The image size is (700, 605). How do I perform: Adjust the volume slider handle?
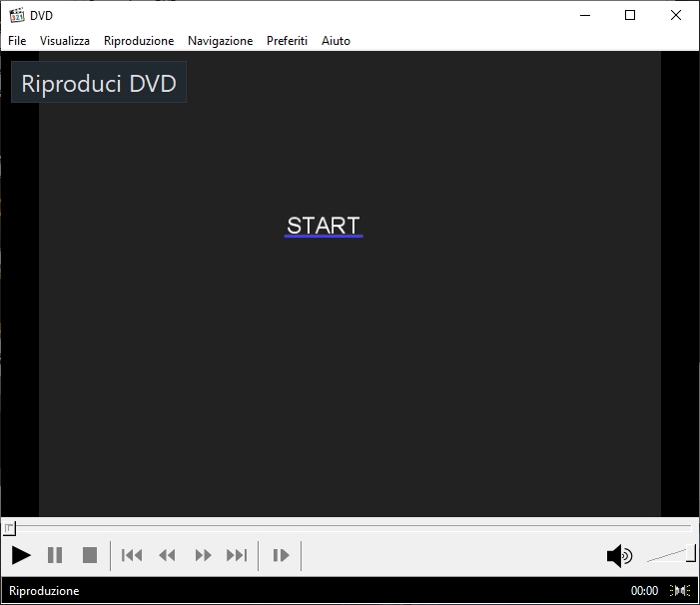[691, 553]
